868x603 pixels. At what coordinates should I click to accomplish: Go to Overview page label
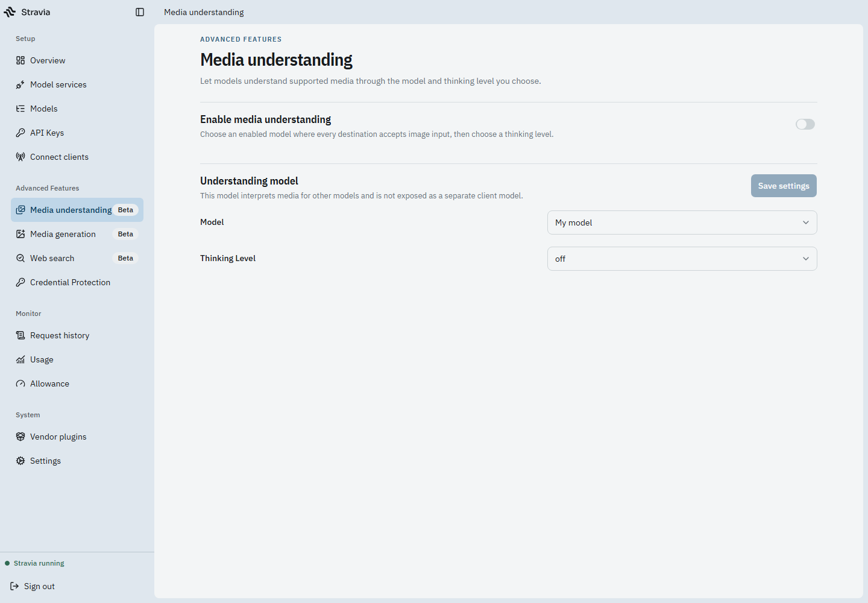[x=48, y=60]
